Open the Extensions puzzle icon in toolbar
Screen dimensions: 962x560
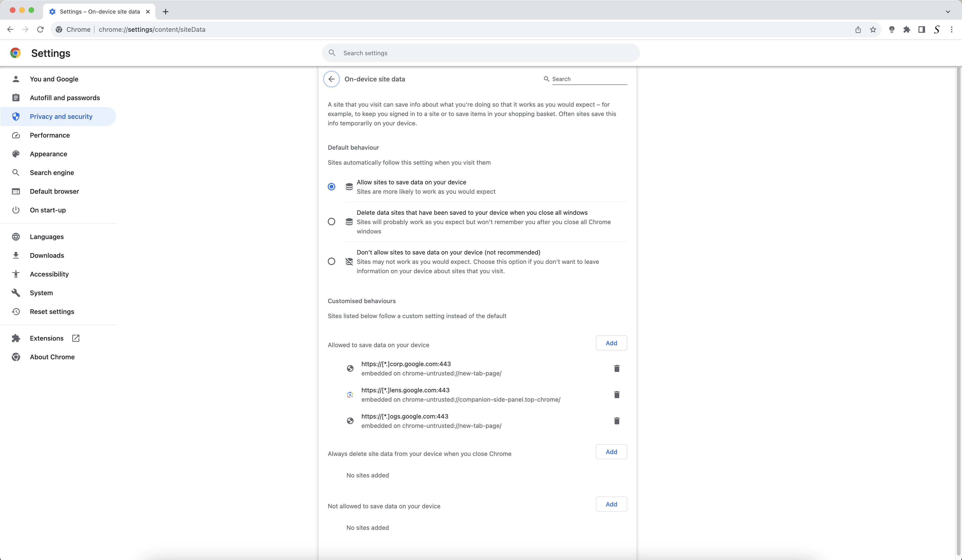tap(907, 30)
